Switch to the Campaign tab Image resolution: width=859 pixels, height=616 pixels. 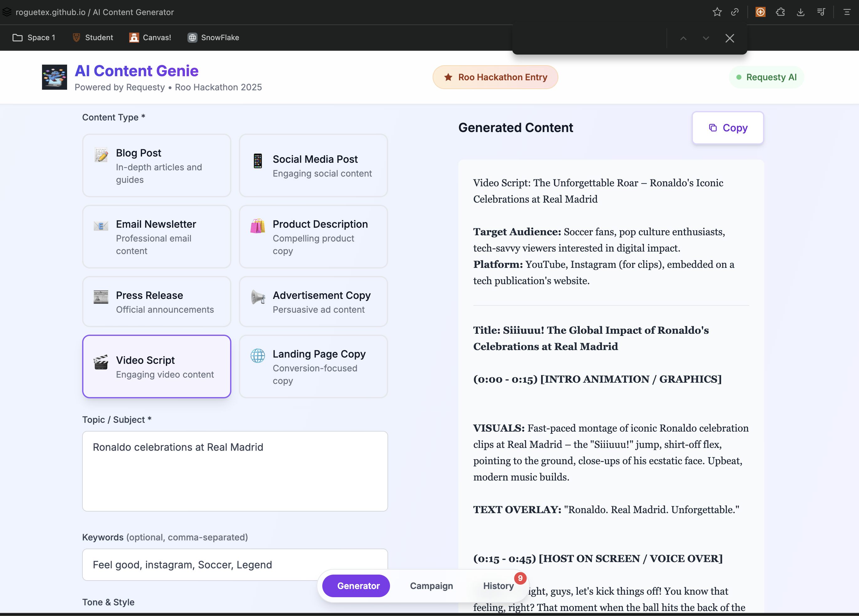tap(431, 586)
